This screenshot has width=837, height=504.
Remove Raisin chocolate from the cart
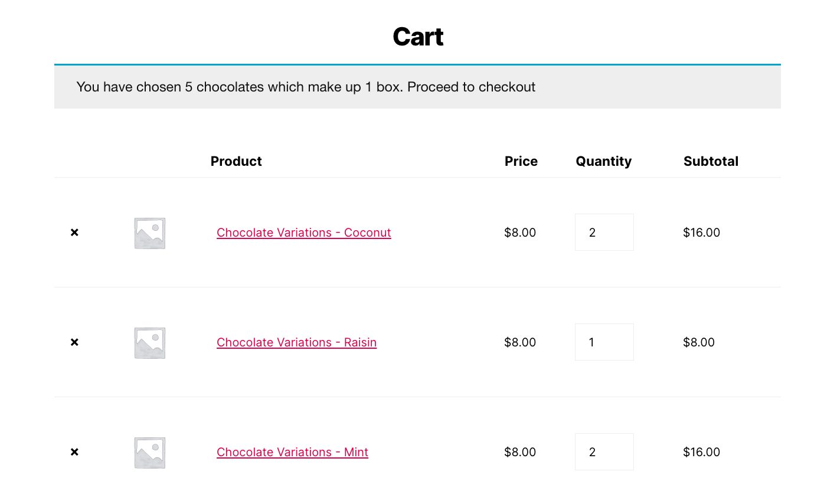pos(74,342)
